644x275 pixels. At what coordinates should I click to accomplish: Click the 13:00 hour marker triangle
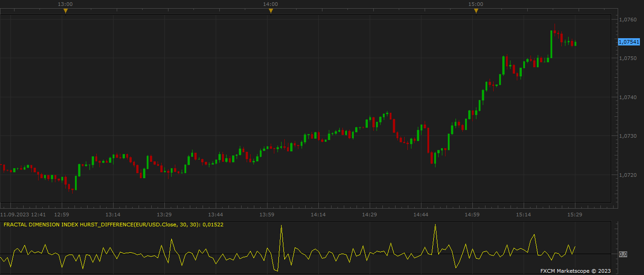click(x=65, y=11)
